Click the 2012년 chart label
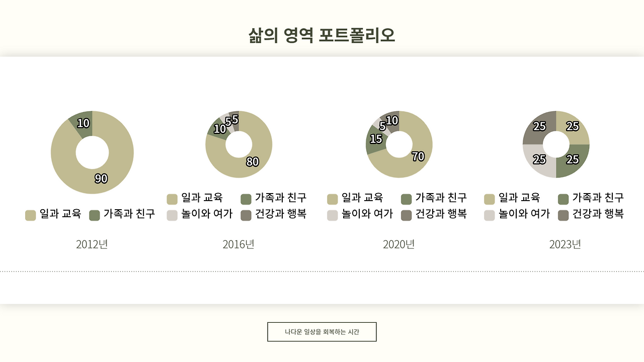This screenshot has height=362, width=644. point(92,244)
